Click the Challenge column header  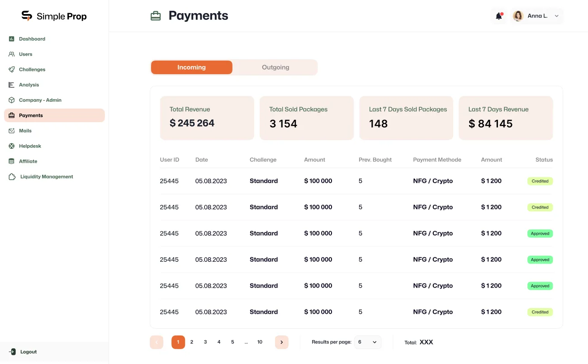[x=263, y=160]
